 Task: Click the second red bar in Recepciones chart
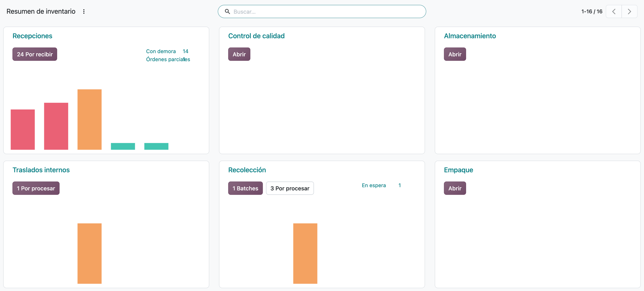pyautogui.click(x=56, y=126)
